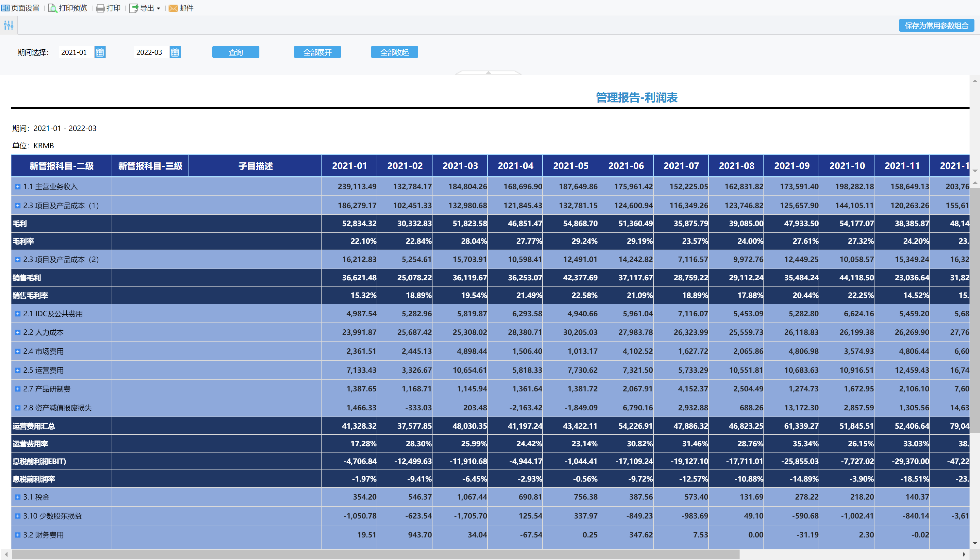Expand the 2.4 市场费用 row
Image resolution: width=980 pixels, height=560 pixels.
(18, 352)
